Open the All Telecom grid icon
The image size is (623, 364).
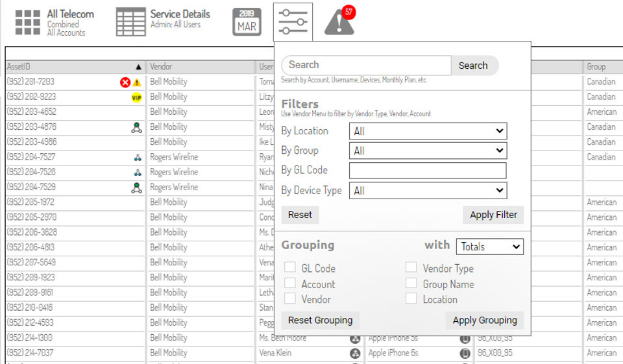point(28,22)
